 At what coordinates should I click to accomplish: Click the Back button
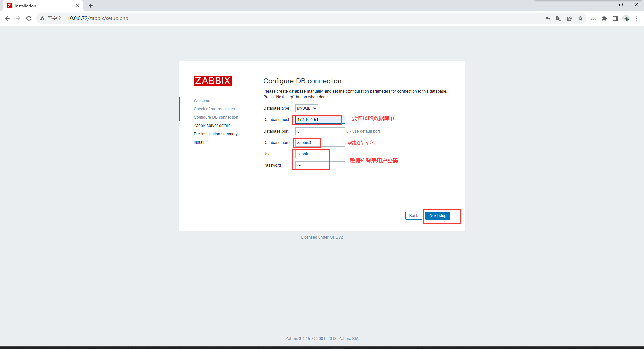(x=413, y=216)
